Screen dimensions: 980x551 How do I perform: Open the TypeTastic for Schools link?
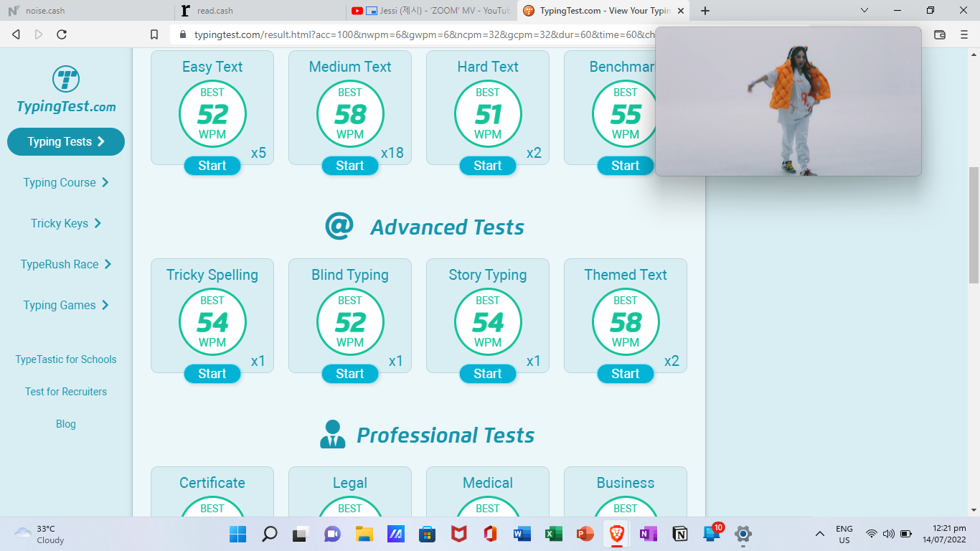(66, 359)
